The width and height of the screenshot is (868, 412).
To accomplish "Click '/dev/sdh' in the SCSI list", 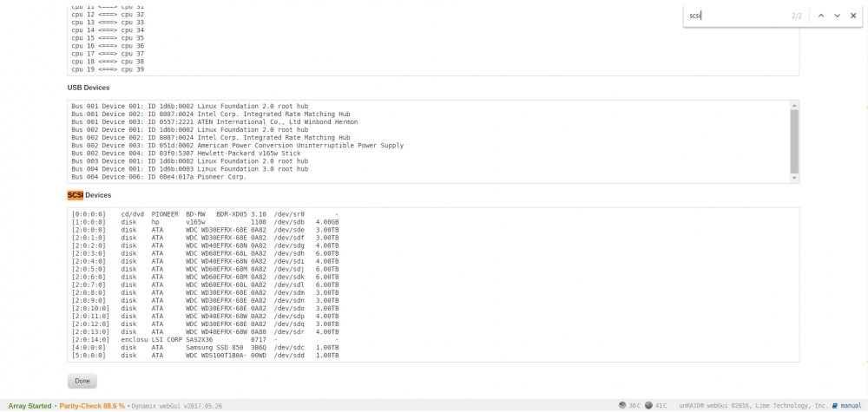I will tap(289, 253).
